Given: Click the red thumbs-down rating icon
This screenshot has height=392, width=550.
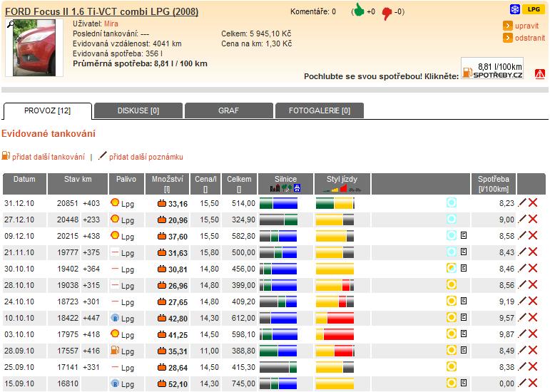Looking at the screenshot, I should click(x=387, y=11).
